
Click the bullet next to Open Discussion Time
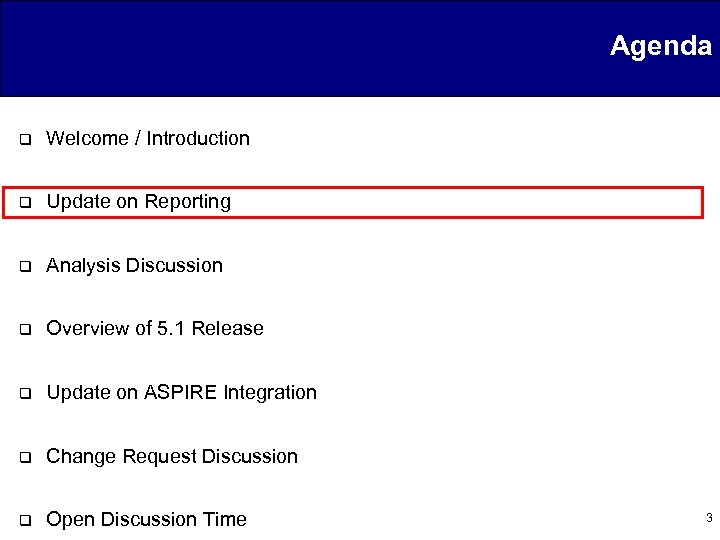(23, 520)
